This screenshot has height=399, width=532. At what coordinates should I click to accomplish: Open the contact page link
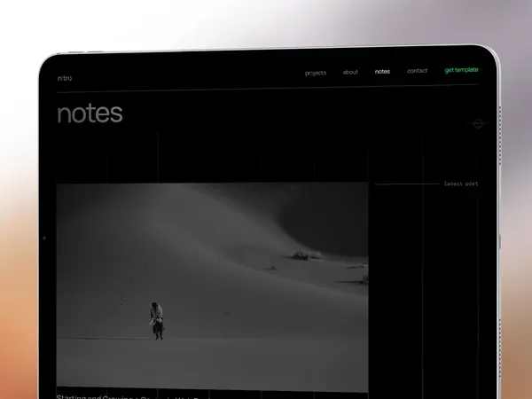pyautogui.click(x=418, y=71)
